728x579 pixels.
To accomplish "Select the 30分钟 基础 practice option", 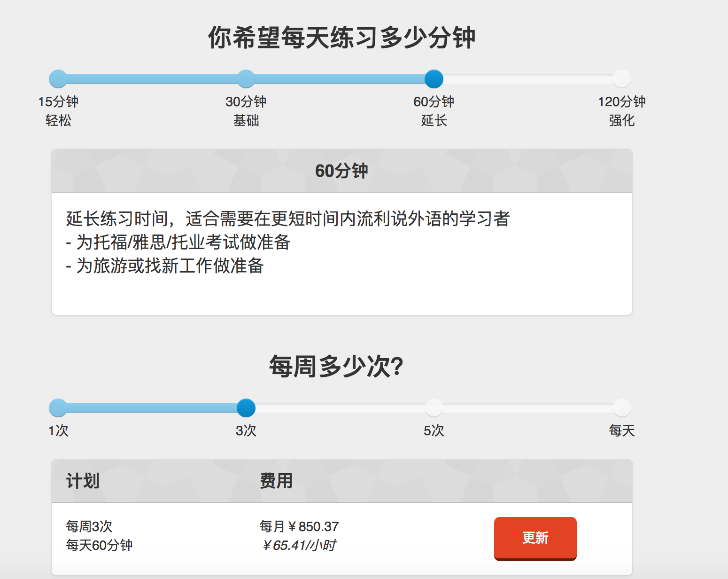I will tap(246, 78).
